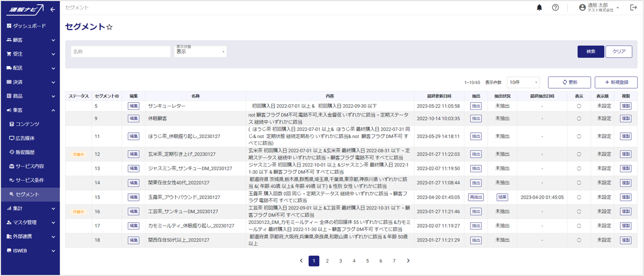This screenshot has height=276, width=644.
Task: Open the user account icon for 通販 太郎
Action: pyautogui.click(x=582, y=8)
